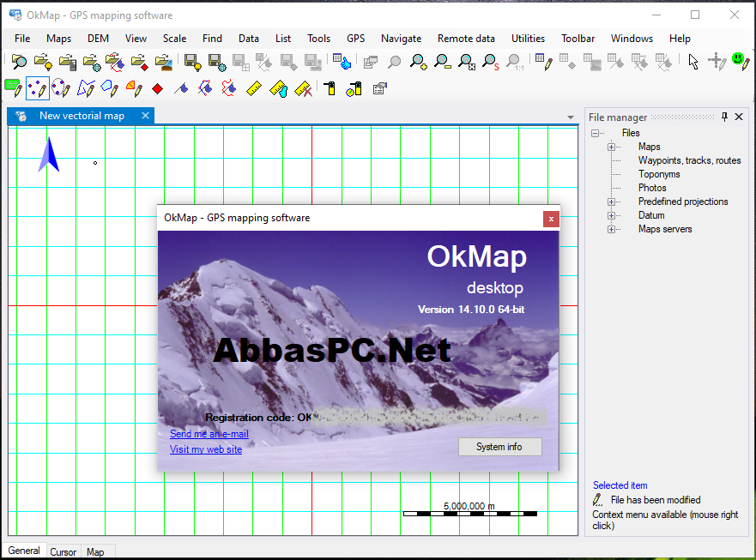The height and width of the screenshot is (560, 756).
Task: Click the zoom out magnifier icon
Action: [442, 62]
